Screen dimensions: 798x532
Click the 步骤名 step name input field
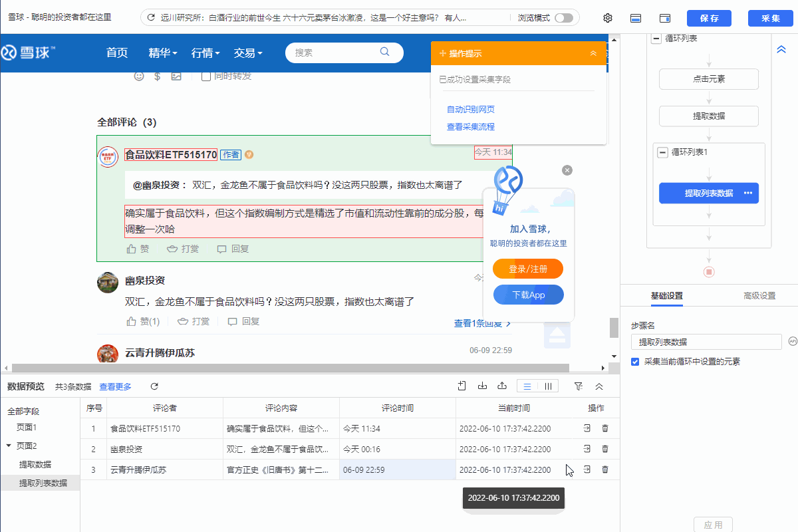click(706, 342)
